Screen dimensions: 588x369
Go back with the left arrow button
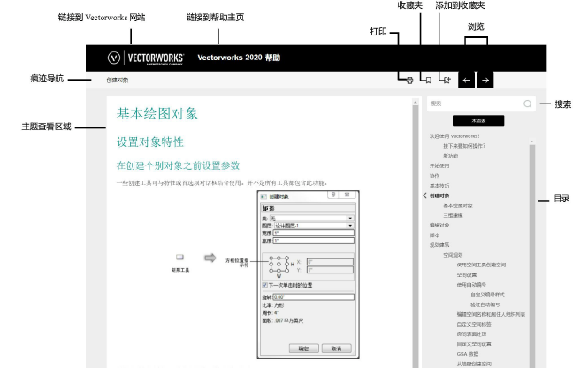[x=467, y=80]
